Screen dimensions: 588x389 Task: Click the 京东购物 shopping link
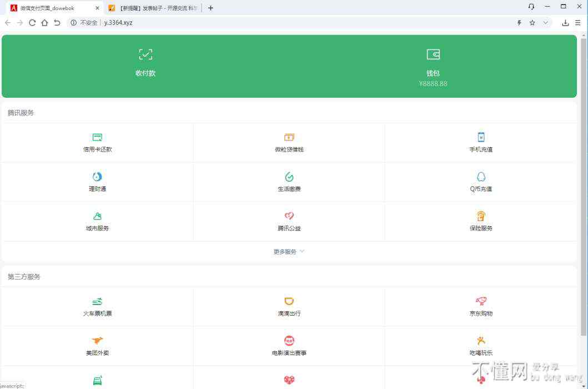[481, 313]
